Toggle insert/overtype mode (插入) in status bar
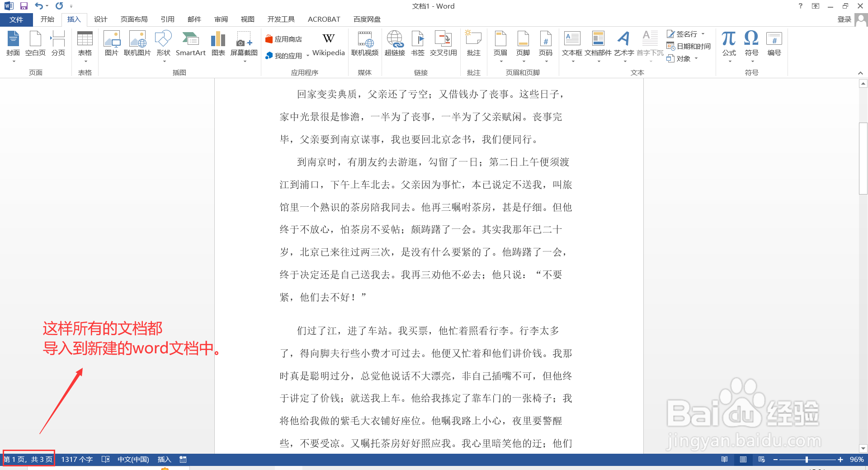The height and width of the screenshot is (470, 868). pyautogui.click(x=164, y=460)
